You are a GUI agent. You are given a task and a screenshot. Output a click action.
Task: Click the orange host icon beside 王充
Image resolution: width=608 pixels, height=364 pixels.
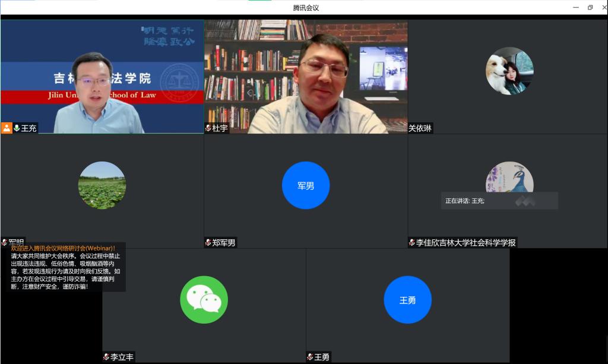point(7,128)
